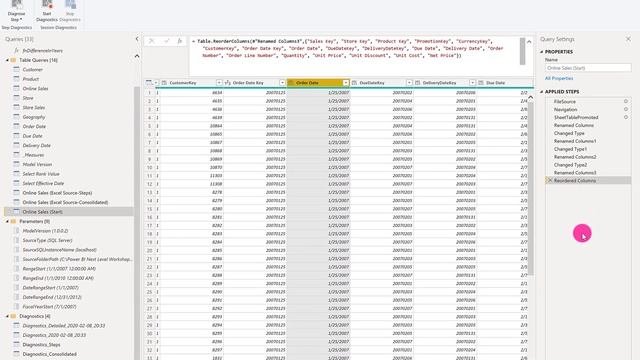
Task: Select row number 10 in grid
Action: click(x=150, y=167)
